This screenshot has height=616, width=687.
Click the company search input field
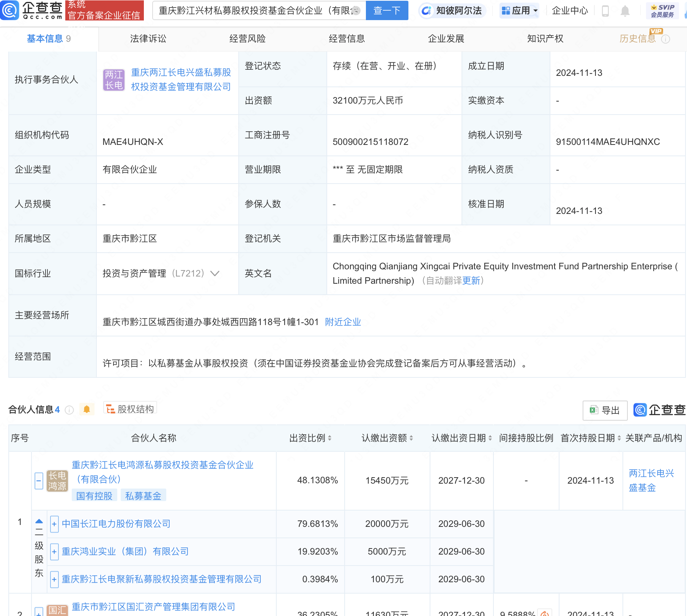(x=254, y=11)
